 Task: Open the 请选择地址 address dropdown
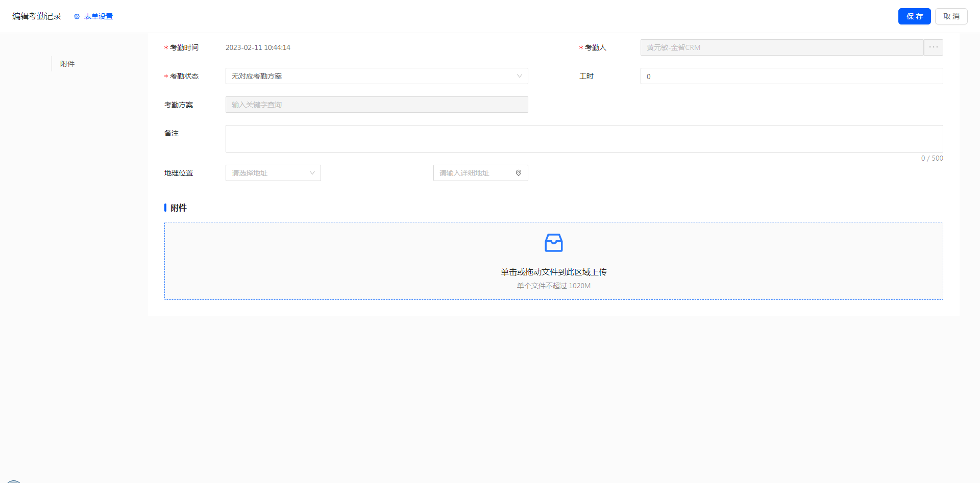pyautogui.click(x=273, y=173)
